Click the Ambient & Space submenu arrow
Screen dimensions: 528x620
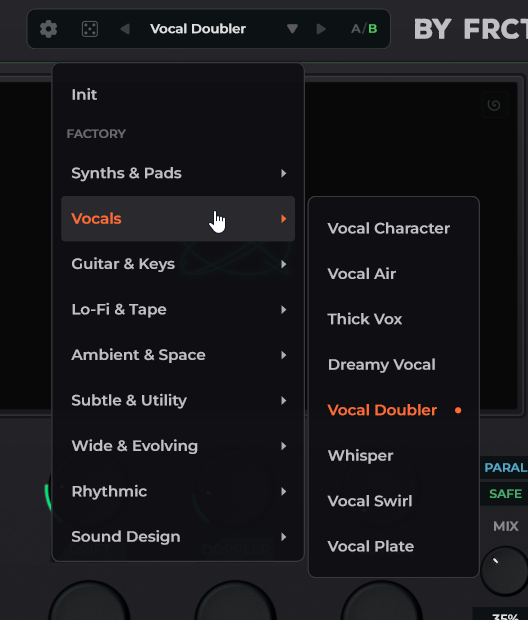pos(283,355)
